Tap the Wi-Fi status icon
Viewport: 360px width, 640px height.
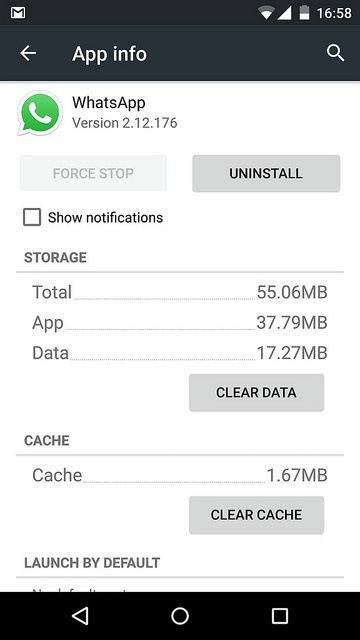267,13
